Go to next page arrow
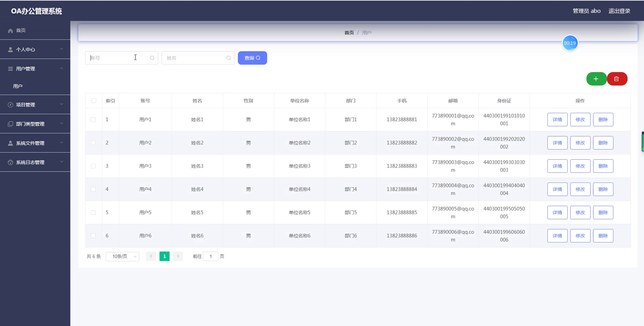Image resolution: width=644 pixels, height=326 pixels. pos(178,256)
